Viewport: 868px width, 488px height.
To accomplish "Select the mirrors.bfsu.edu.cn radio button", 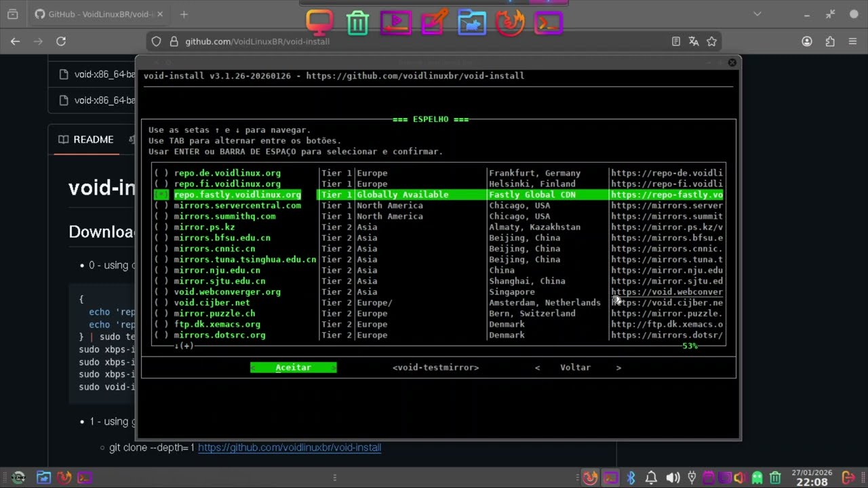I will pyautogui.click(x=161, y=238).
